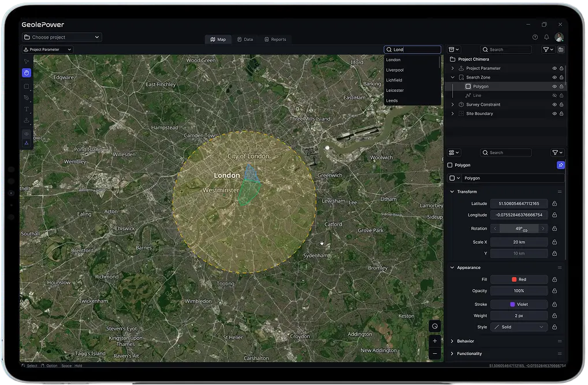Show the hidden Line layer
Screen dimensions: 588x385
[554, 95]
